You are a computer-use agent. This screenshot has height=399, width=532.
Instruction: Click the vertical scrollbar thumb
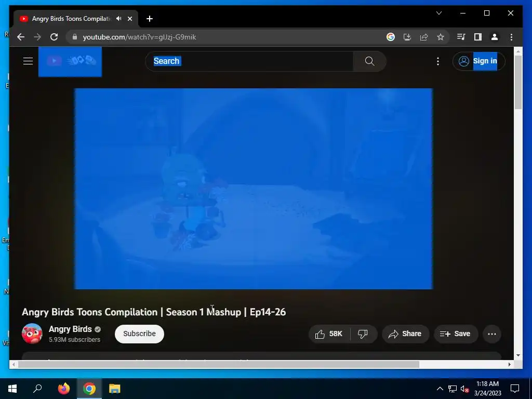[x=518, y=82]
